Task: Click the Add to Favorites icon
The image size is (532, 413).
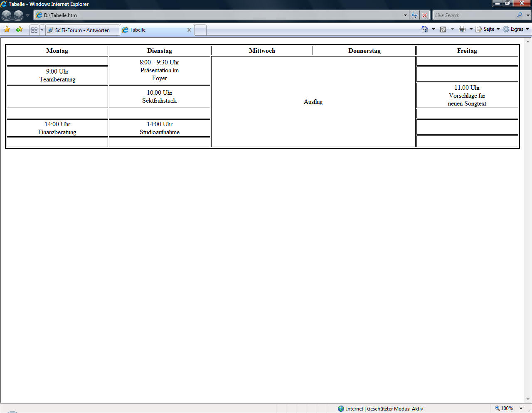Action: (19, 29)
